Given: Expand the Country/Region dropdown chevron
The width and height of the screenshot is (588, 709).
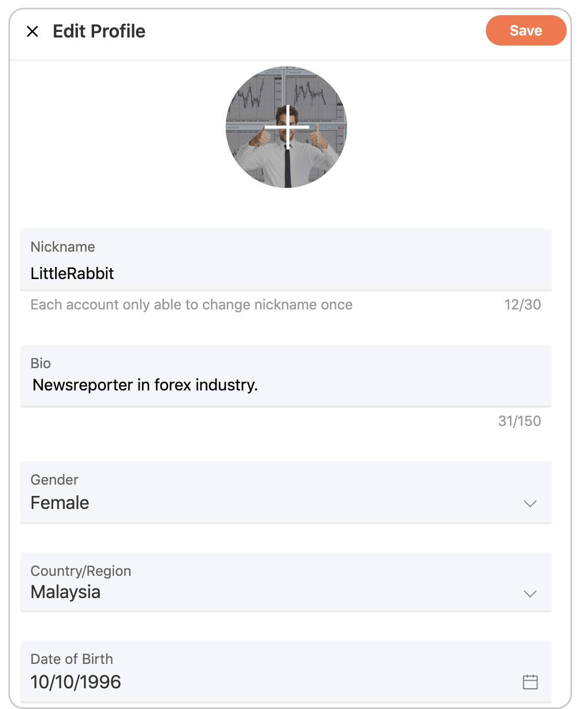Looking at the screenshot, I should [x=530, y=594].
